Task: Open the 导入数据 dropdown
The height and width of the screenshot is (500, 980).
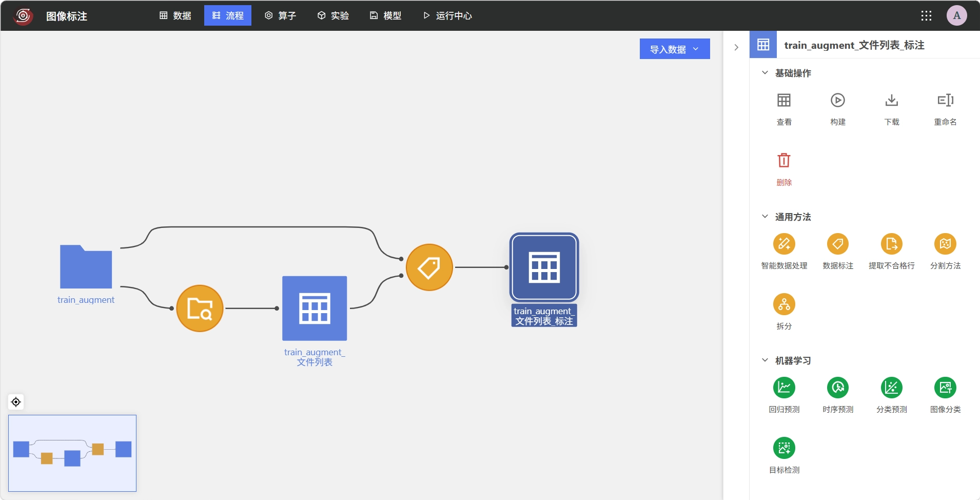Action: [675, 49]
